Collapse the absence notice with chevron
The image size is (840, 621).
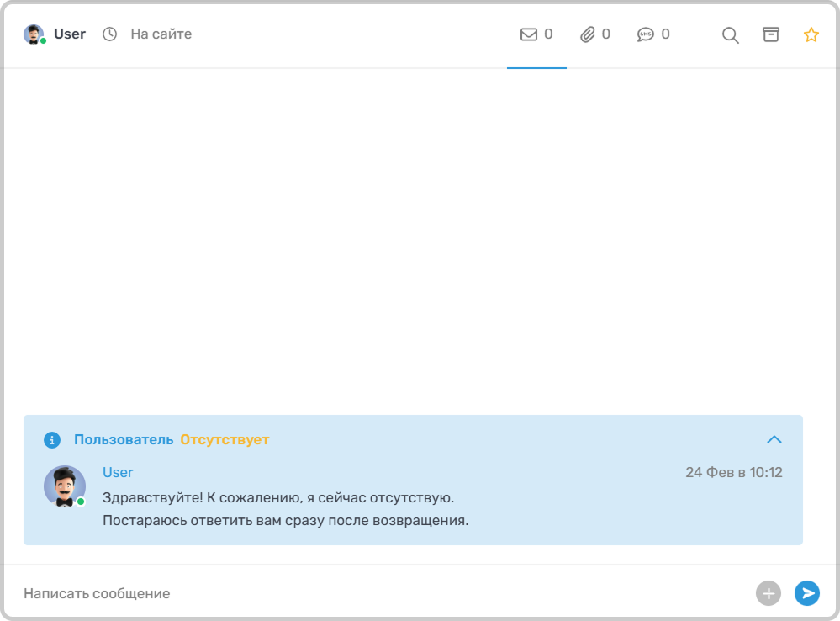[x=774, y=439]
